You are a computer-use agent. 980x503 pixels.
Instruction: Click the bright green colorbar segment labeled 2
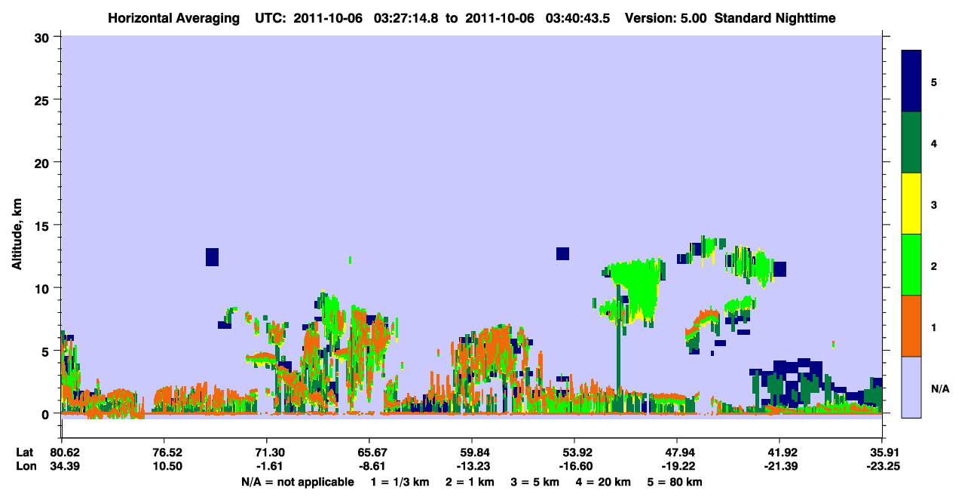point(911,264)
